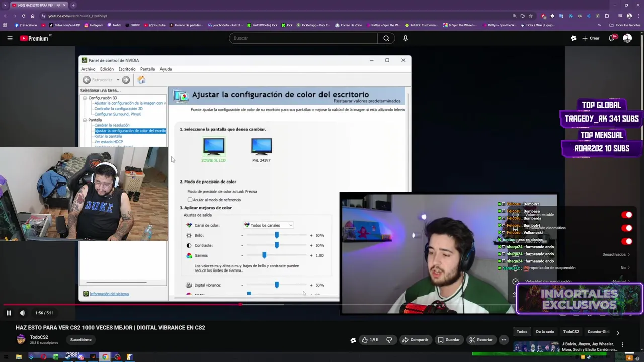Toggle Volumen estable switch

tap(626, 215)
